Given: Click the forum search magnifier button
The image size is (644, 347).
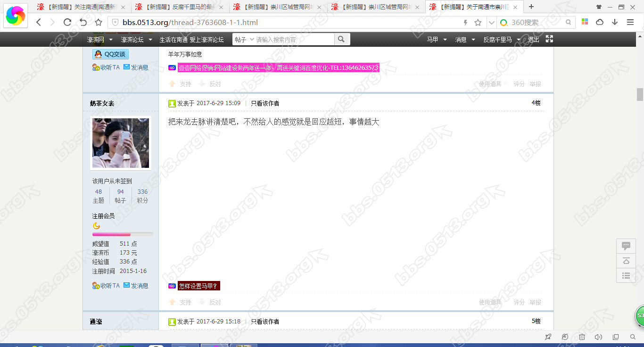Looking at the screenshot, I should (342, 40).
